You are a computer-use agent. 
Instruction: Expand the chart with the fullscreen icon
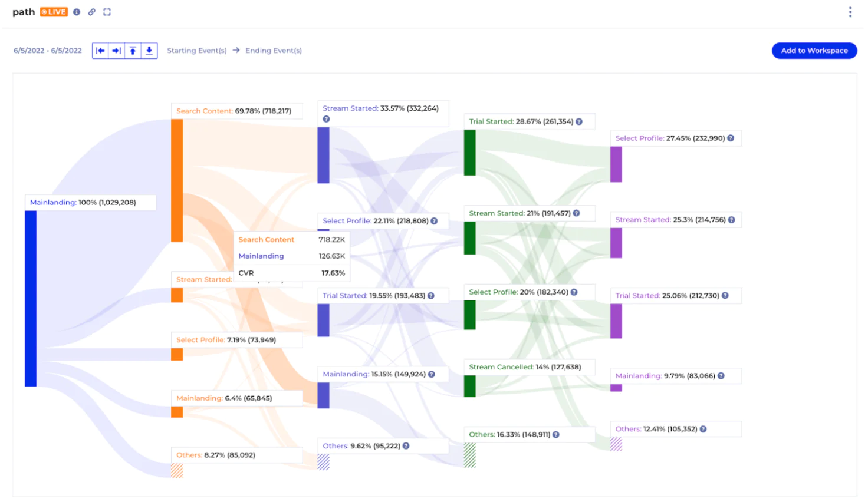pyautogui.click(x=107, y=12)
